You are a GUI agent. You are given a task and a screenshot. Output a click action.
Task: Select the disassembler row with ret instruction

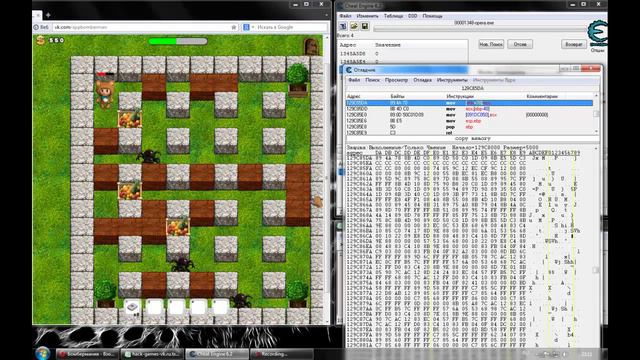coord(469,133)
